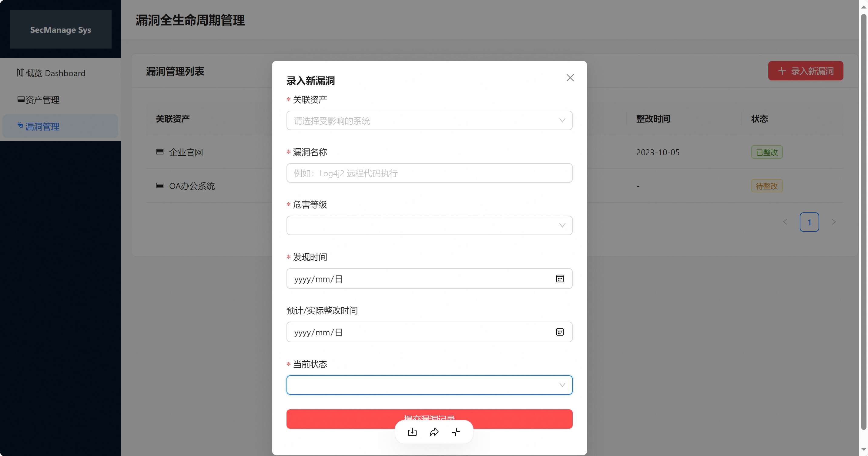This screenshot has width=868, height=456.
Task: Expand the 当前状态 dropdown
Action: (429, 385)
